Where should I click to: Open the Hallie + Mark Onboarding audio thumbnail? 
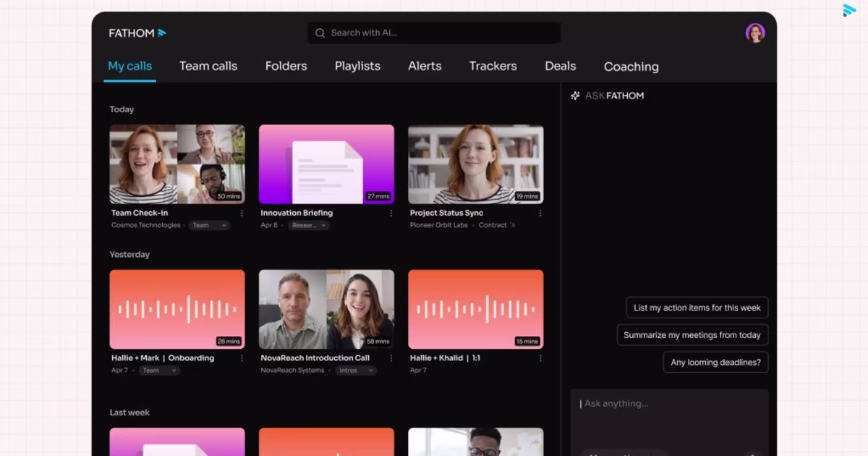(177, 310)
